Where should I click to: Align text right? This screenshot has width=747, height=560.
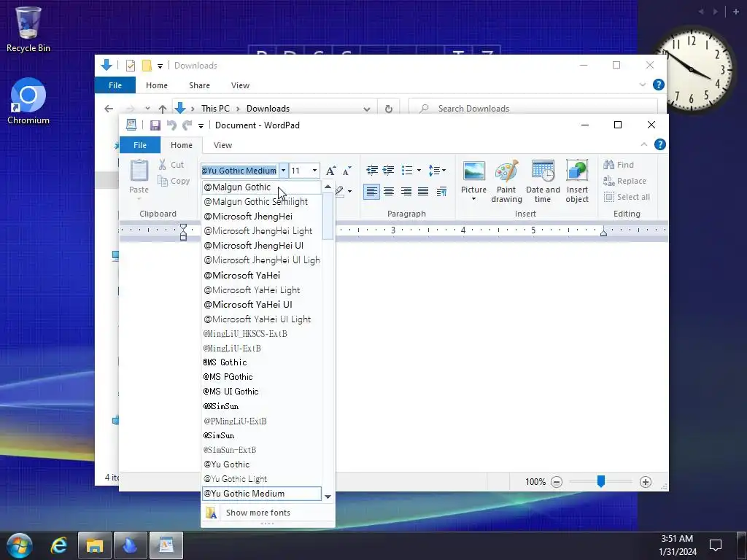pyautogui.click(x=406, y=192)
